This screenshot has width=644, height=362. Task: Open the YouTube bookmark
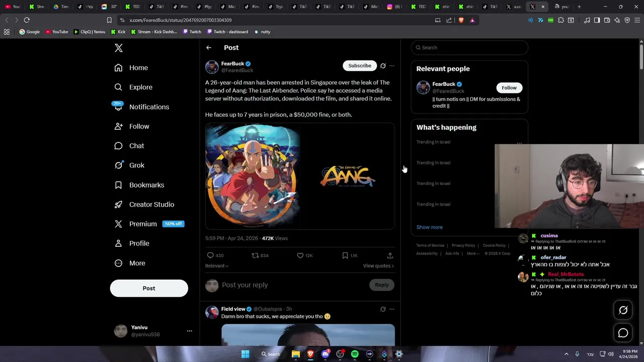click(56, 32)
